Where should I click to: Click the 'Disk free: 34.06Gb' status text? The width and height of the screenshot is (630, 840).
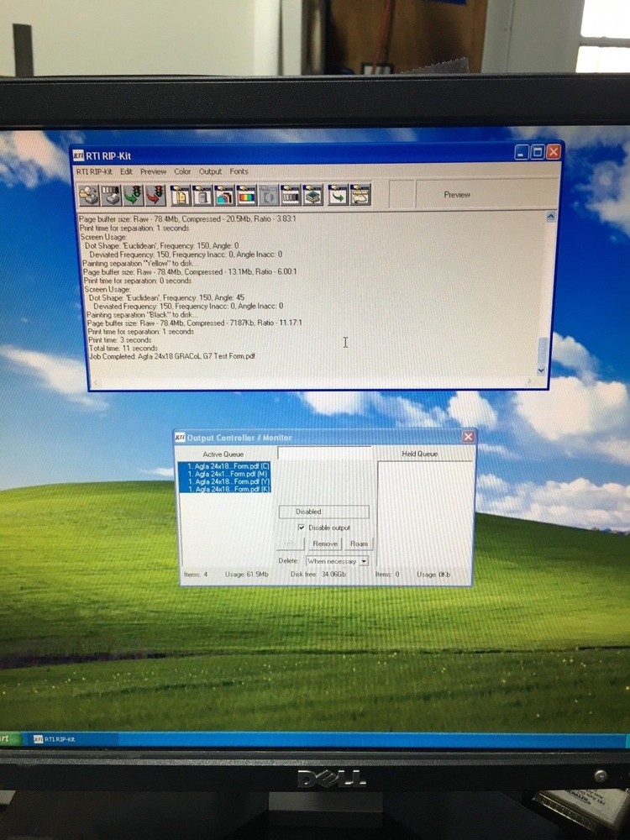(x=318, y=575)
